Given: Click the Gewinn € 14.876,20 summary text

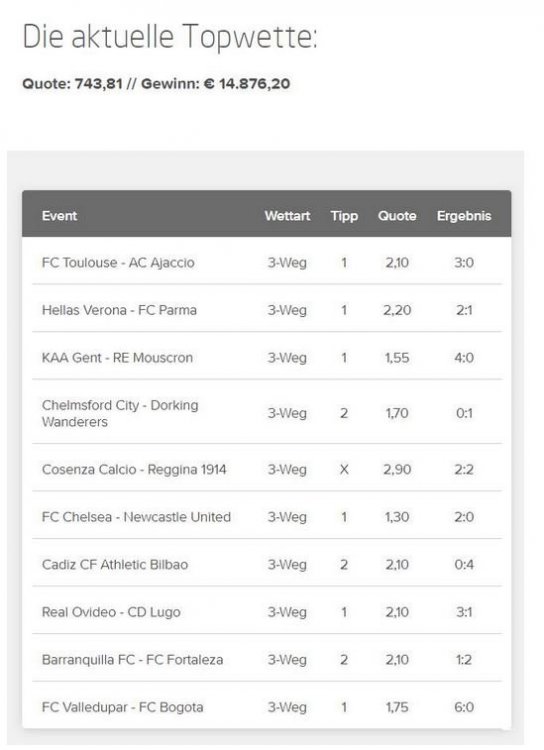Looking at the screenshot, I should coord(215,84).
